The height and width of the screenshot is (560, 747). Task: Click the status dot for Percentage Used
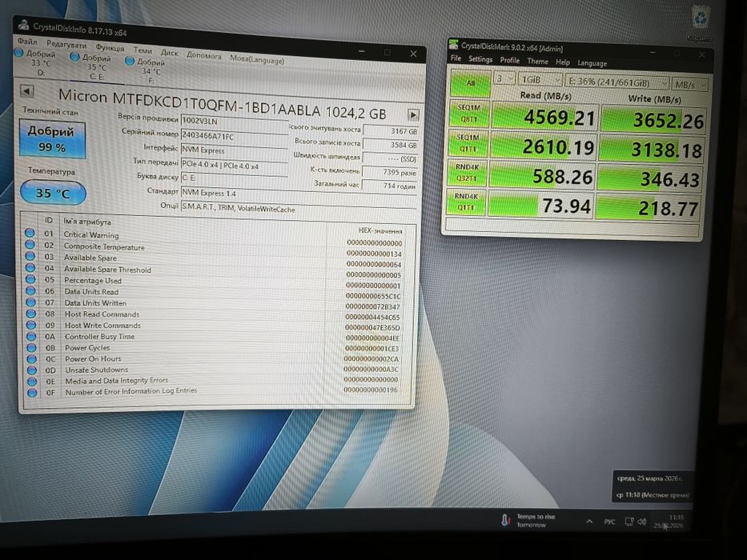click(x=30, y=279)
